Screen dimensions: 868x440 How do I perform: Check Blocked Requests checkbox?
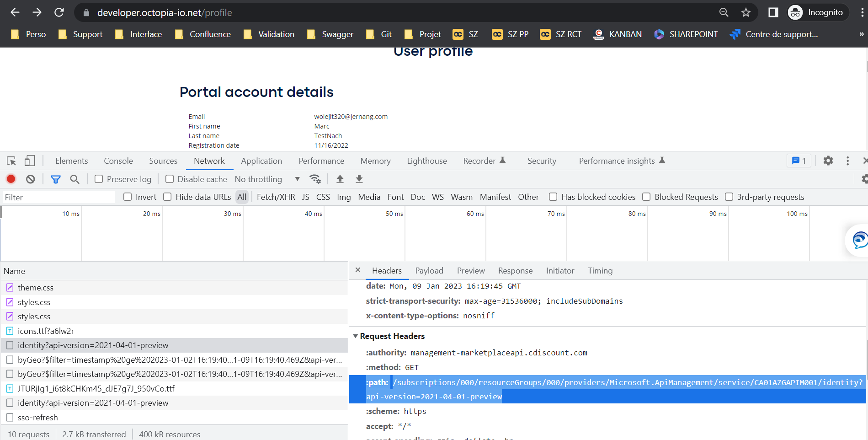(x=646, y=197)
